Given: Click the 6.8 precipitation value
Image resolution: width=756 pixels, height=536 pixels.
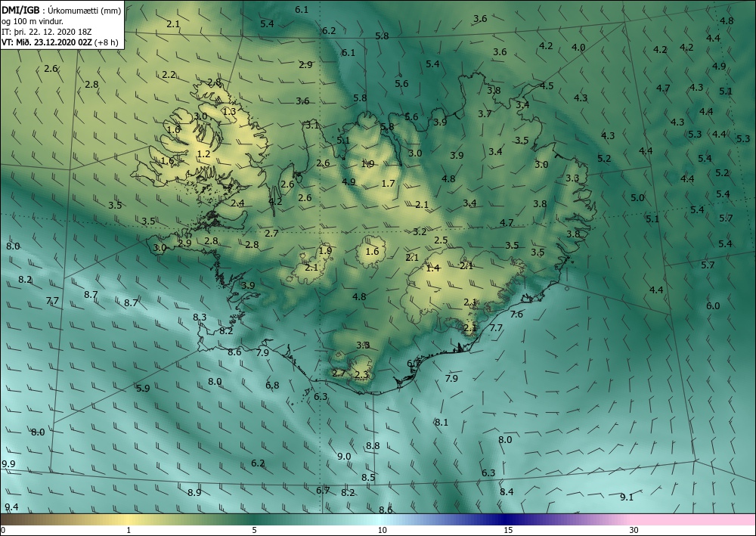Looking at the screenshot, I should pos(272,386).
